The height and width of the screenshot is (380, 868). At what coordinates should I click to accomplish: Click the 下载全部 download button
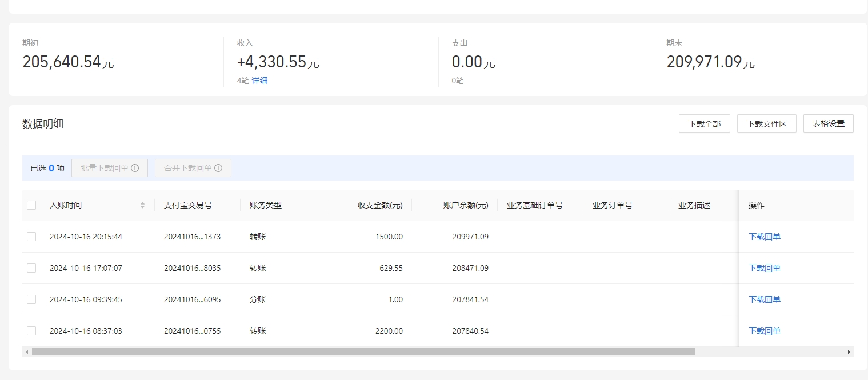point(704,123)
